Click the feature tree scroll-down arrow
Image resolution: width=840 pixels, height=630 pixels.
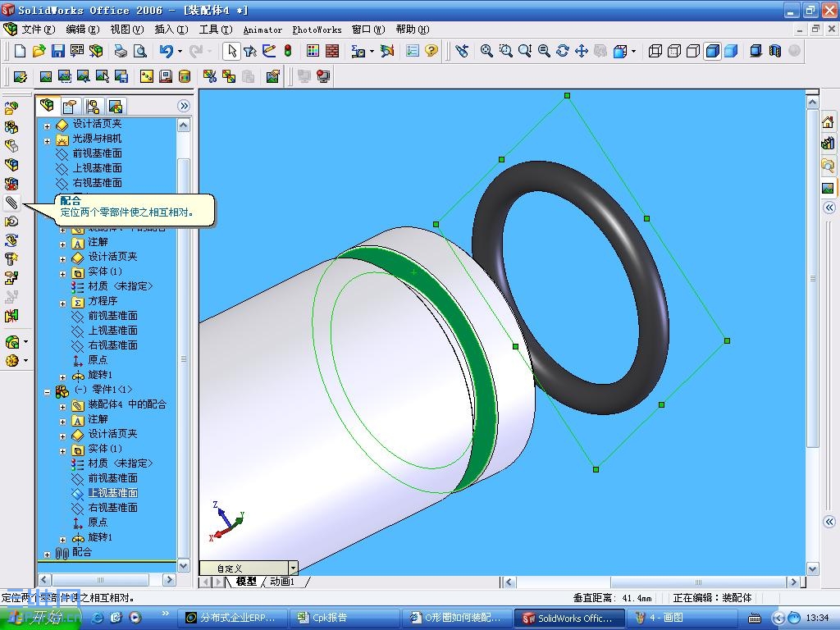pos(183,565)
